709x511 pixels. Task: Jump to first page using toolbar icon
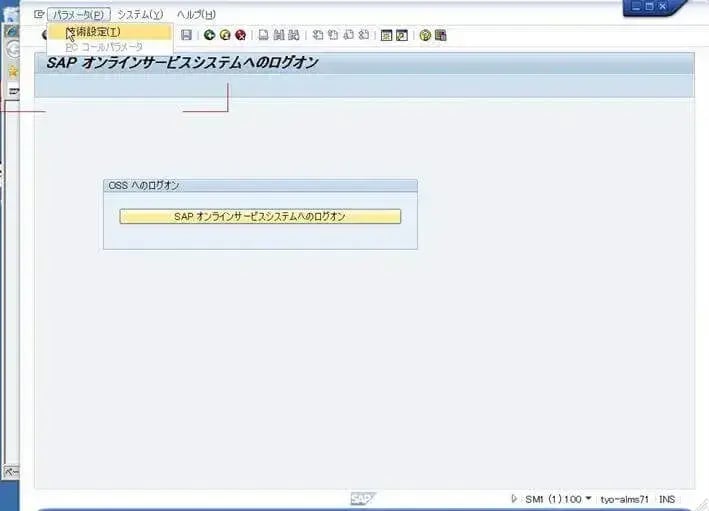[x=317, y=35]
